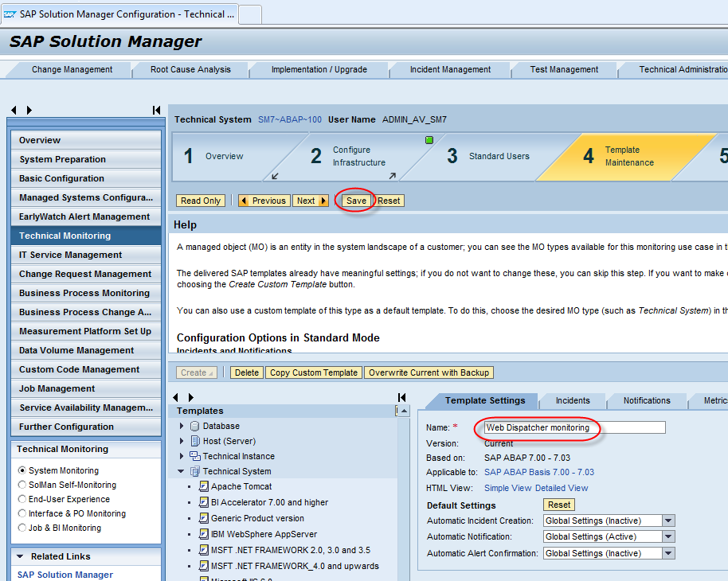
Task: Click the expand arrow at step 2 bottom-right
Action: click(393, 176)
